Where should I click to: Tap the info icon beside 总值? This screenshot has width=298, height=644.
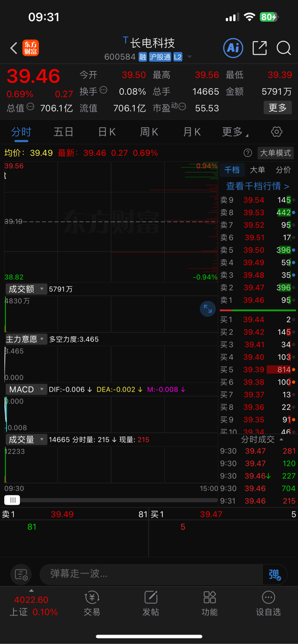click(x=30, y=107)
